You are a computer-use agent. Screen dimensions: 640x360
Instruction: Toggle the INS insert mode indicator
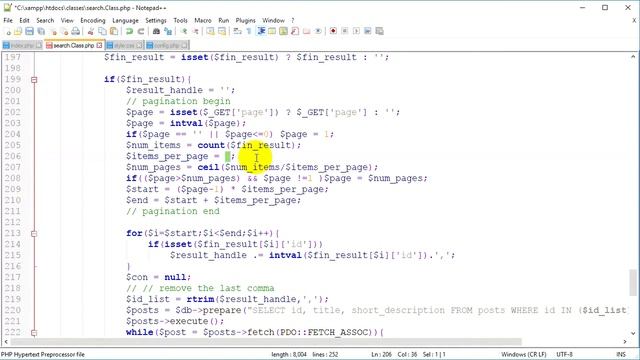click(621, 354)
